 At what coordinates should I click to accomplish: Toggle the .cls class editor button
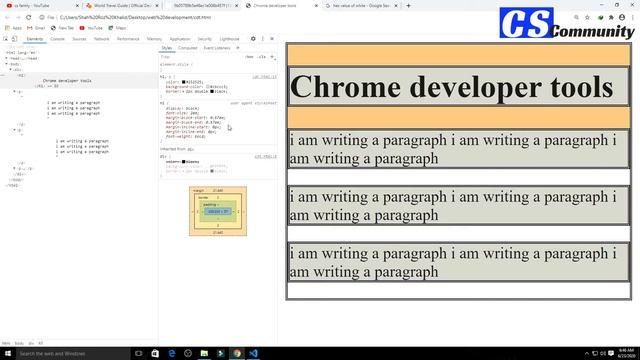262,57
